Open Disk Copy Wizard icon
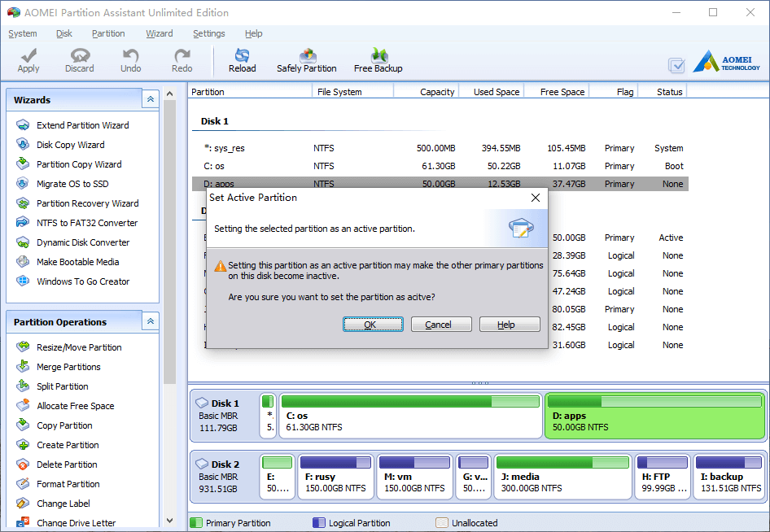Image resolution: width=770 pixels, height=532 pixels. pos(23,145)
